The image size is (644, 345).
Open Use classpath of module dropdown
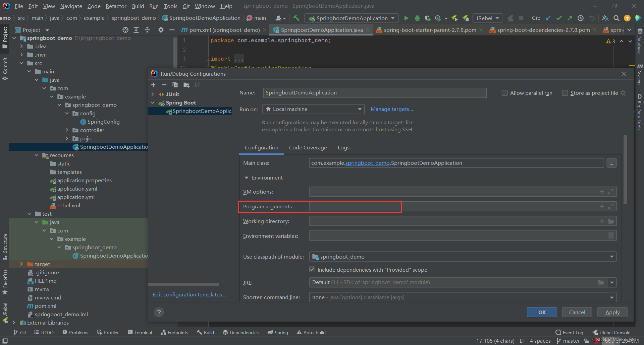[x=463, y=257]
